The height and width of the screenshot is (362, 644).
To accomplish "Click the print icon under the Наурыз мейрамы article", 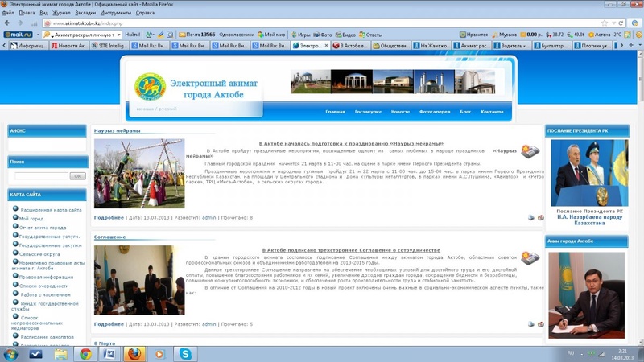I will coord(531,217).
